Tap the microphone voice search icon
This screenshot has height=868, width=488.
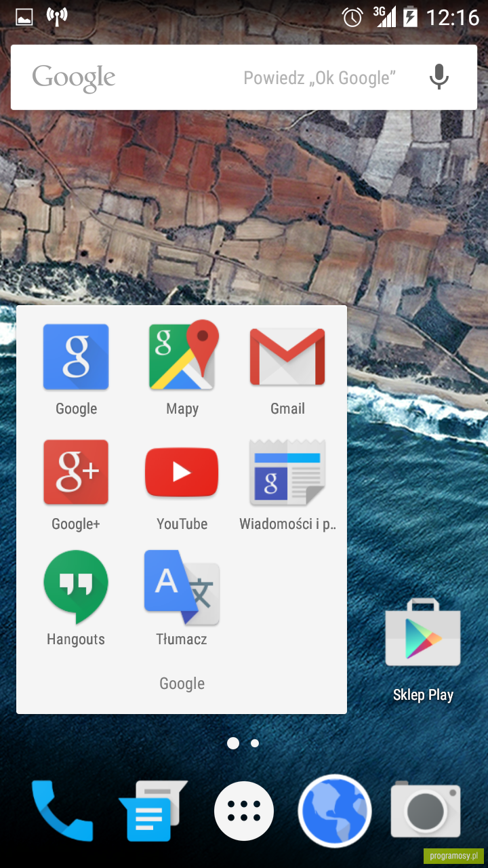click(439, 77)
